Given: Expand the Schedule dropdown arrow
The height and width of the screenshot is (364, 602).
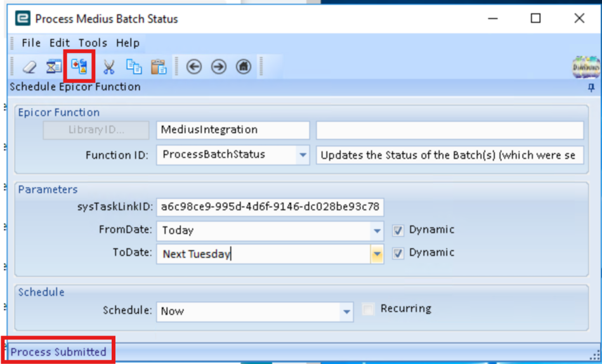Looking at the screenshot, I should pyautogui.click(x=347, y=311).
